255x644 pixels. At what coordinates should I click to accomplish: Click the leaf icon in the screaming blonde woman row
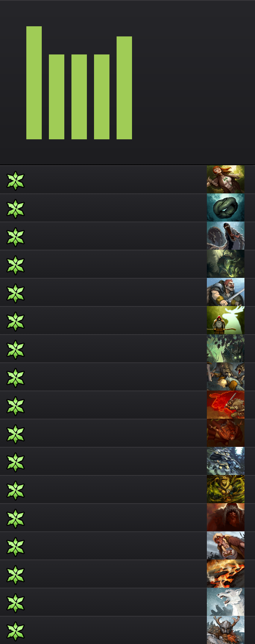click(15, 547)
